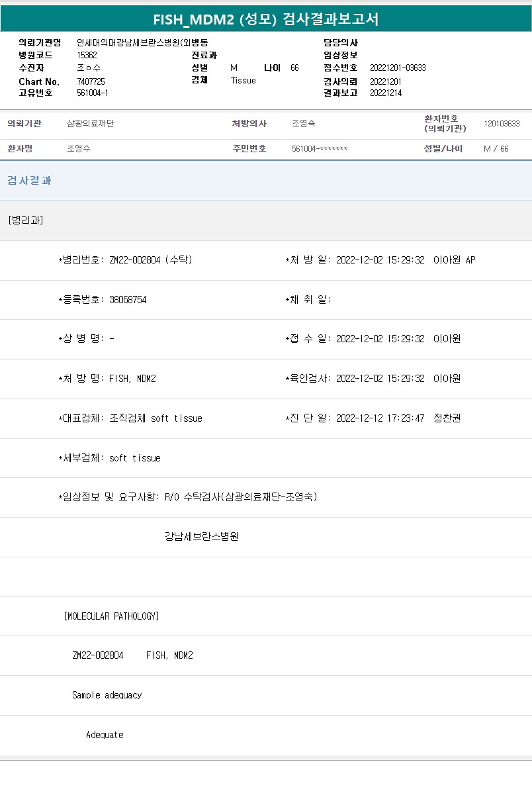Select referring institution '삼광의료재단'
The height and width of the screenshot is (805, 532).
pos(91,124)
